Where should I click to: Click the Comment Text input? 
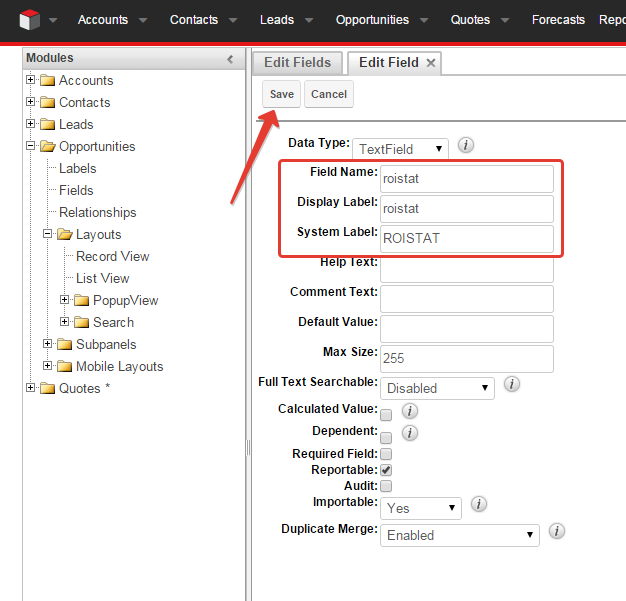tap(467, 298)
